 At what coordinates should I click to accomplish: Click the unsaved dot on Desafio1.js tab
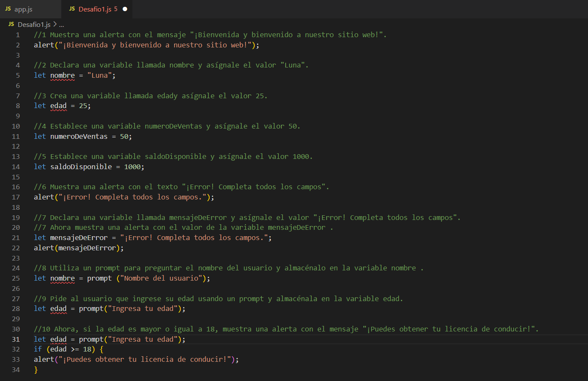[x=125, y=9]
